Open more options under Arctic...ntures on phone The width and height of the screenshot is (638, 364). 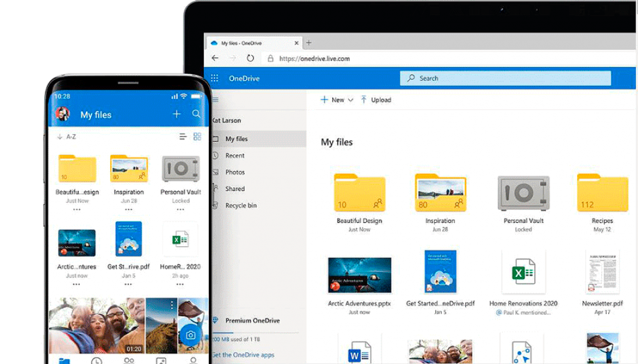(77, 284)
